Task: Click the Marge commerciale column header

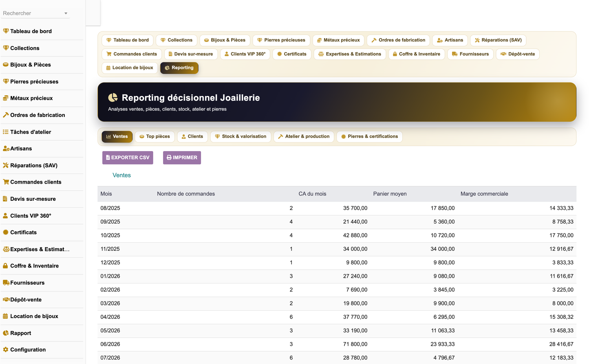Action: pyautogui.click(x=484, y=194)
